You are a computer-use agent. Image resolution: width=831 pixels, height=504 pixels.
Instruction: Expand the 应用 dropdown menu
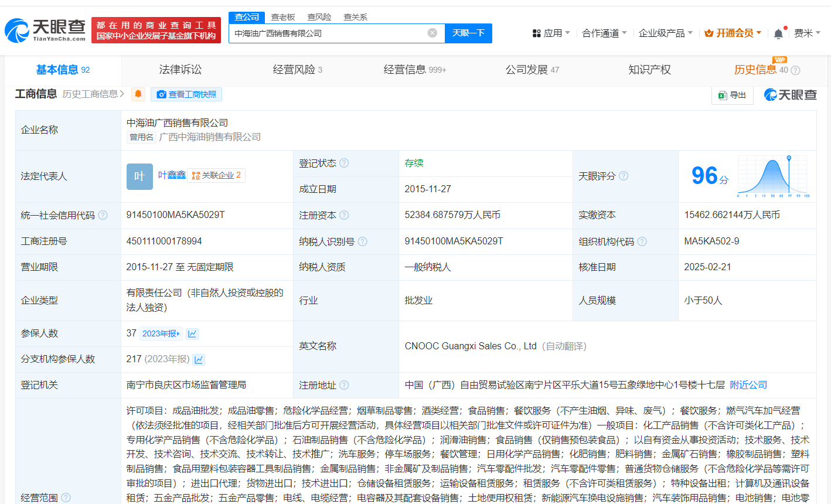point(551,33)
